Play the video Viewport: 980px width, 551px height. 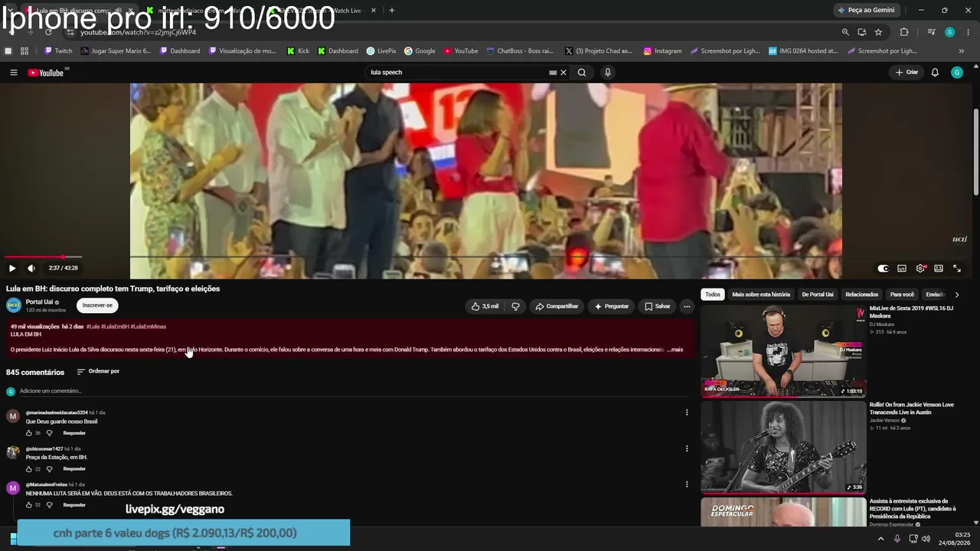12,269
